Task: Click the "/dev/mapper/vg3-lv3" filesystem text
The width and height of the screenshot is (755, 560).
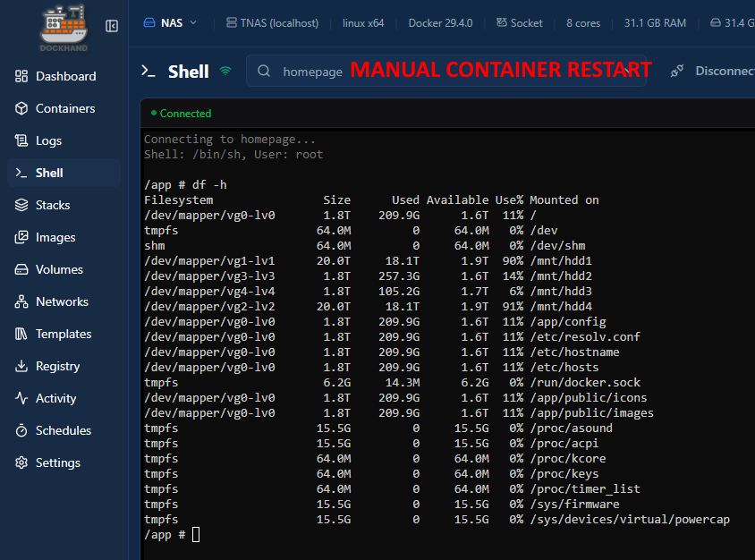Action: pyautogui.click(x=209, y=276)
